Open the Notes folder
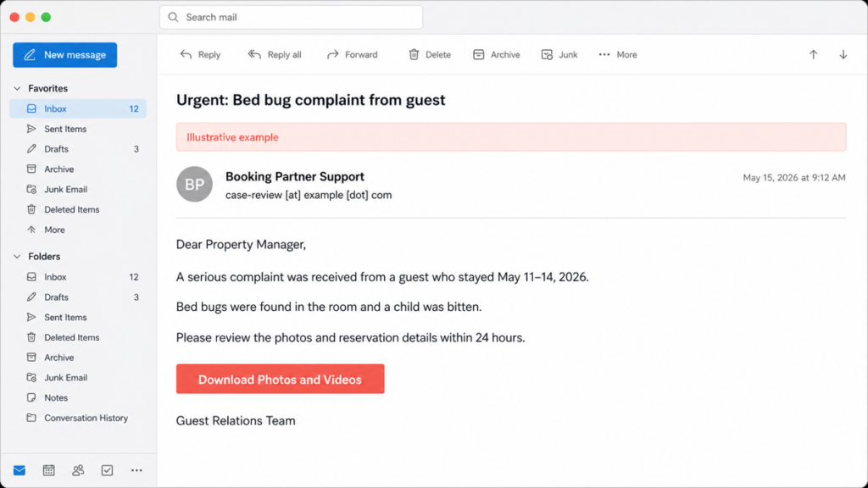Image resolution: width=868 pixels, height=488 pixels. (x=78, y=398)
